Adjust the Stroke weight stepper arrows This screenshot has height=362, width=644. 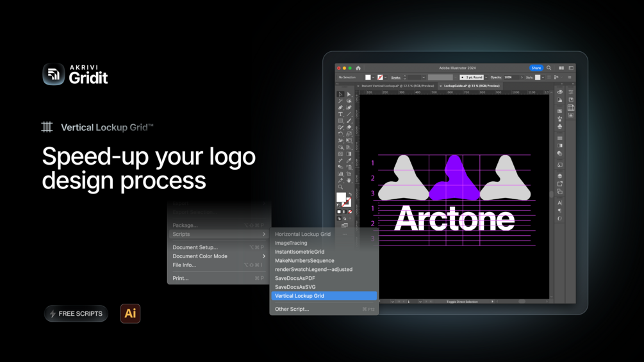(x=404, y=78)
